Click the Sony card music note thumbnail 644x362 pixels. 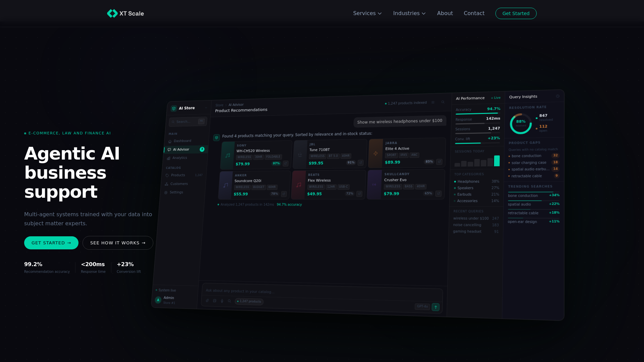coord(228,156)
